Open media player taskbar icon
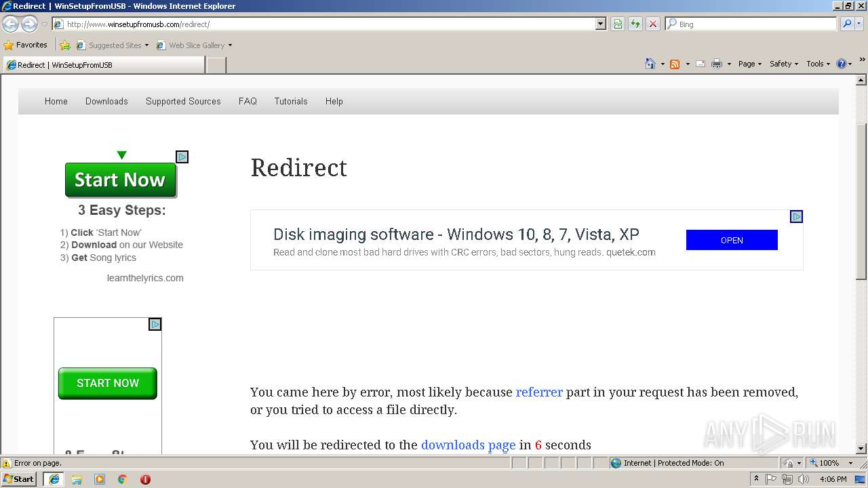This screenshot has width=868, height=488. [x=100, y=479]
